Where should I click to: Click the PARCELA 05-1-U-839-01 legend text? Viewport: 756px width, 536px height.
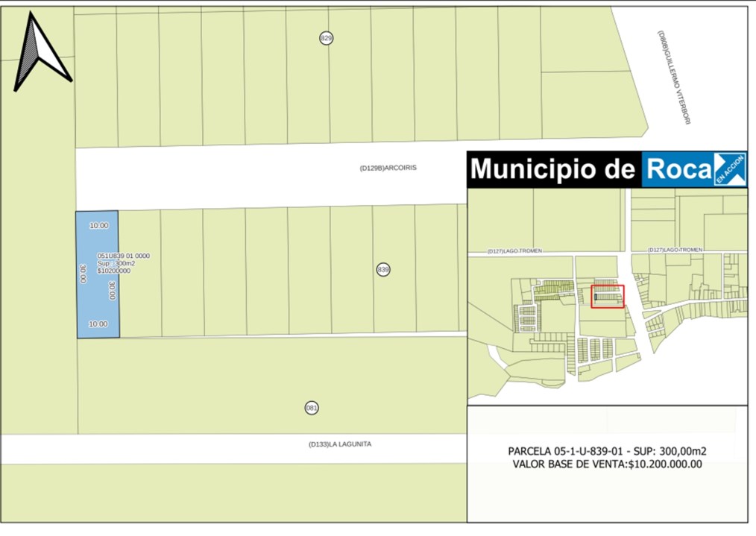pyautogui.click(x=607, y=452)
